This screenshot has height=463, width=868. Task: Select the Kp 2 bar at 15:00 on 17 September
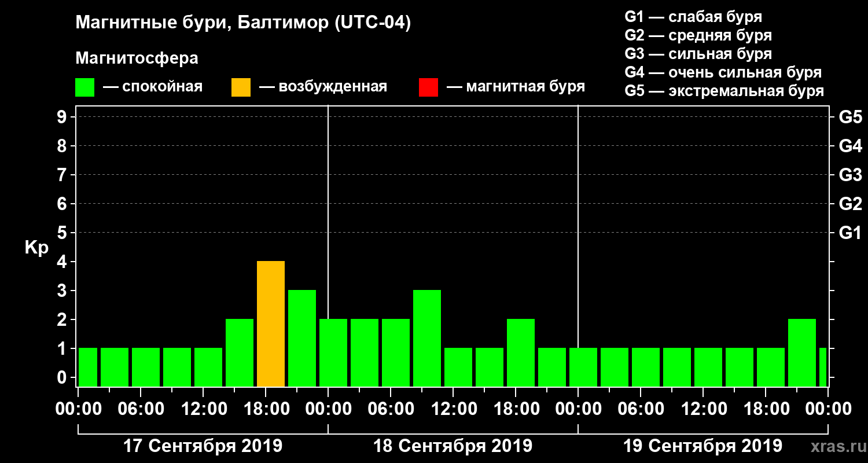(x=240, y=353)
